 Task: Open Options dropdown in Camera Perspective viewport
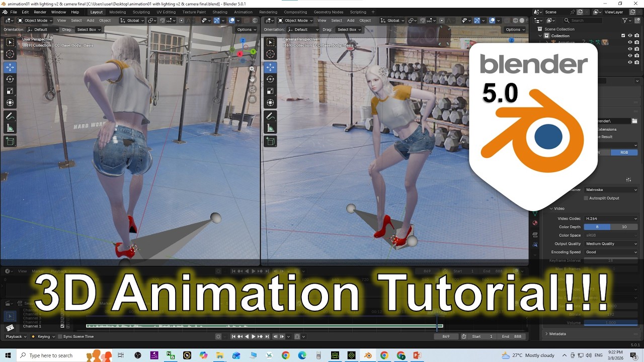(x=515, y=30)
